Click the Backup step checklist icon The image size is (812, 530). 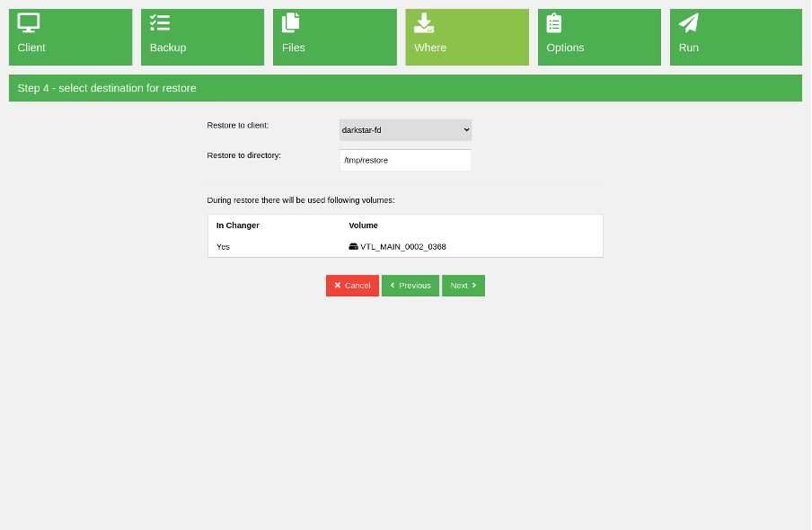[x=160, y=23]
